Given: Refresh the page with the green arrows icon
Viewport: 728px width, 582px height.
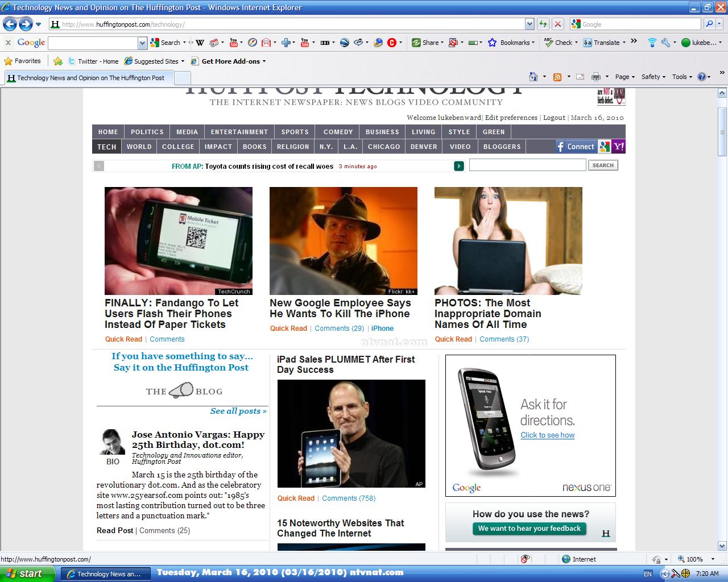Looking at the screenshot, I should point(543,24).
